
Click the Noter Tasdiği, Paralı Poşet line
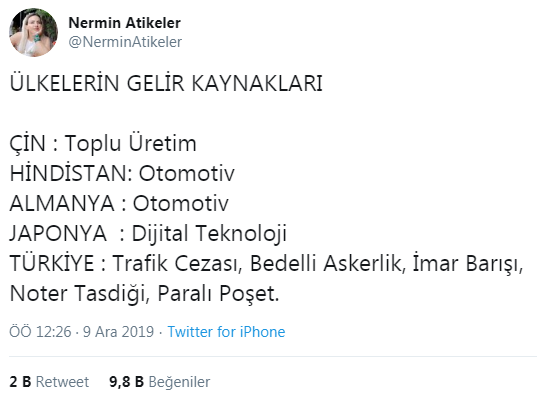(x=145, y=294)
